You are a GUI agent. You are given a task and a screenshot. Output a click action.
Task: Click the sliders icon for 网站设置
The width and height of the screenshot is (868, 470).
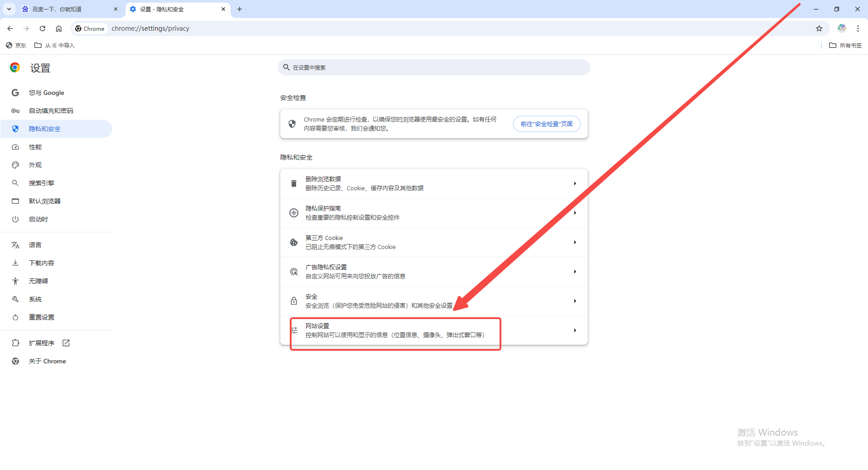click(294, 330)
